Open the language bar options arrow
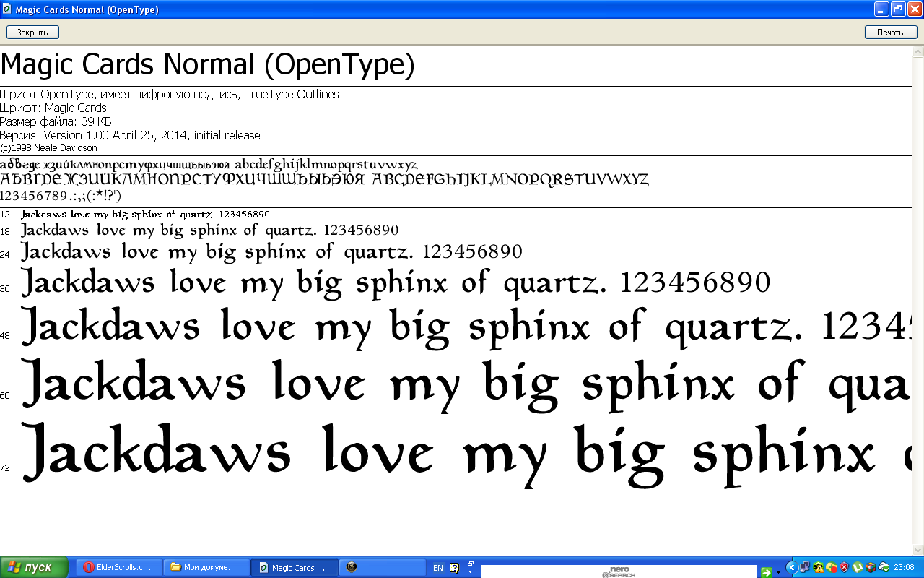This screenshot has width=924, height=578. 470,571
